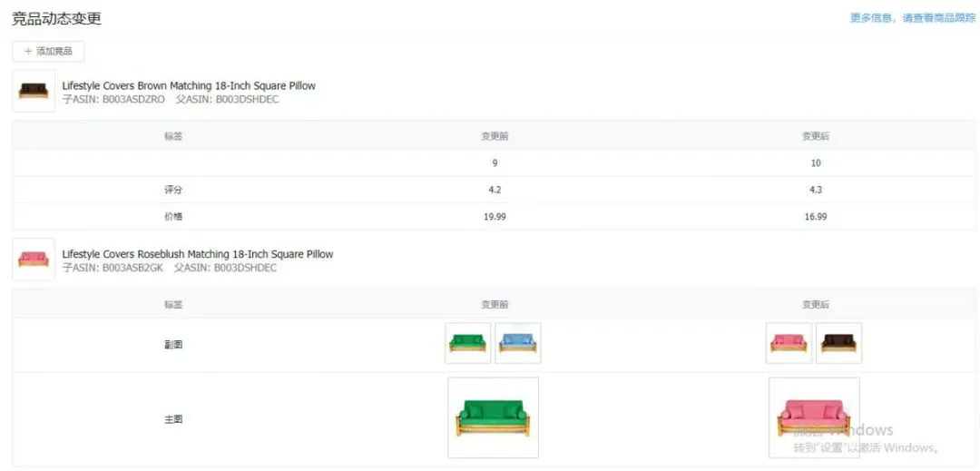This screenshot has height=471, width=980.
Task: Click the 添加竞品 button
Action: [x=48, y=51]
